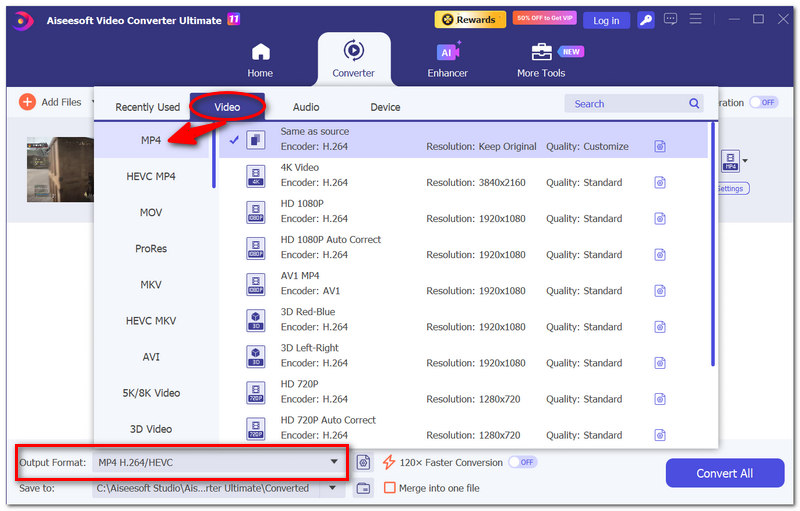
Task: Choose HEVC MP4 in the format list
Action: 151,176
